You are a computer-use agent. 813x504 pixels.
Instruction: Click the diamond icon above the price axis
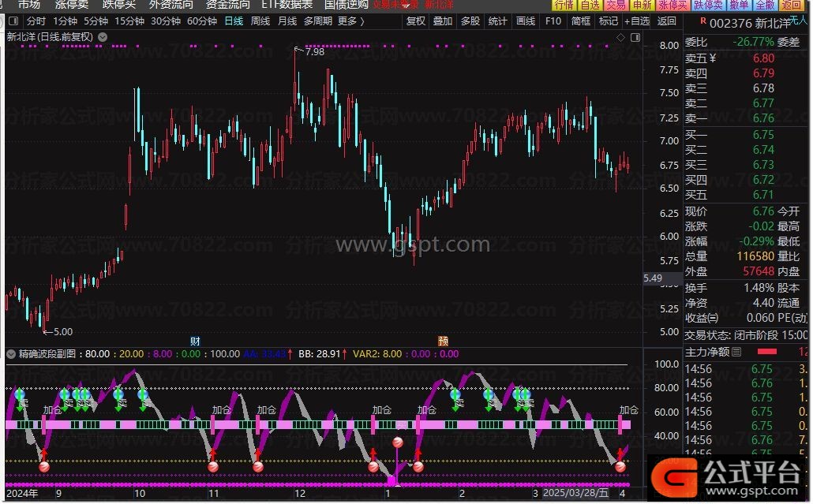(620, 37)
